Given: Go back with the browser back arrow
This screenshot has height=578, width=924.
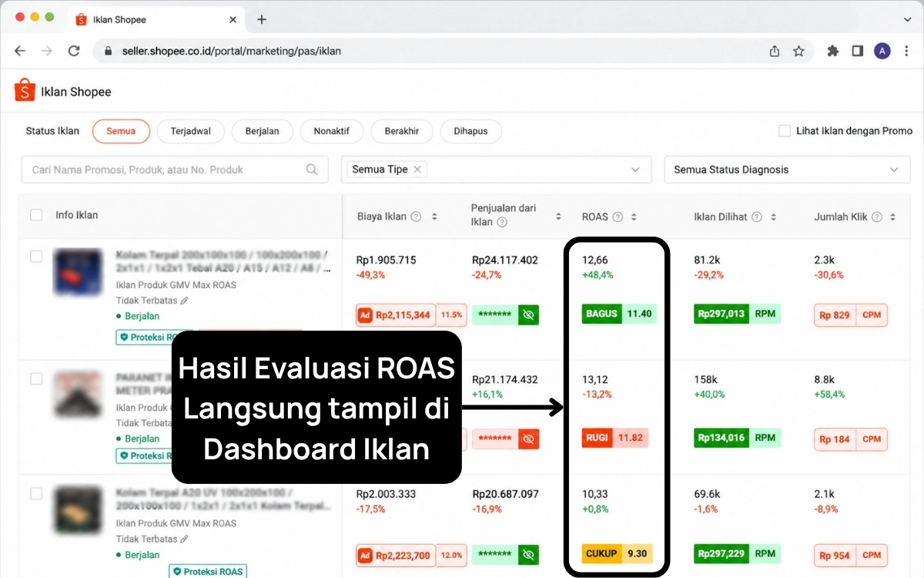Looking at the screenshot, I should click(x=20, y=51).
